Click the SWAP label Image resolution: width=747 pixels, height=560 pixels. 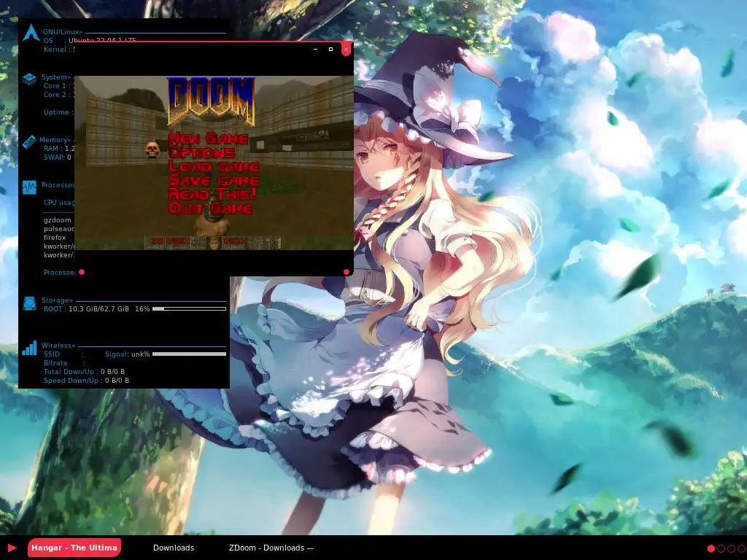[54, 157]
